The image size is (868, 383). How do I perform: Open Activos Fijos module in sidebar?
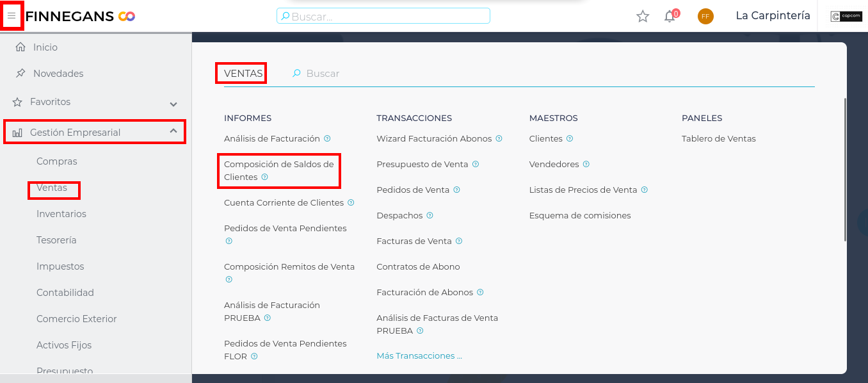tap(64, 345)
